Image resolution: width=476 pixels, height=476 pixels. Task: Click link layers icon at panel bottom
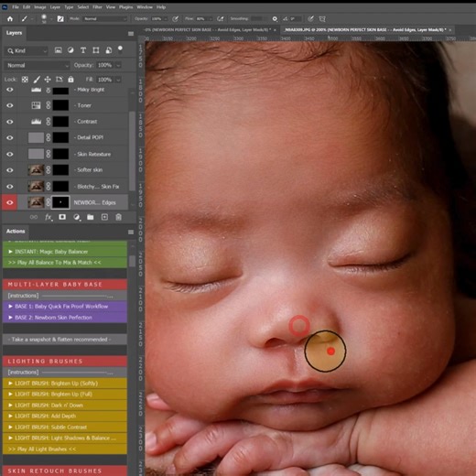click(x=34, y=217)
